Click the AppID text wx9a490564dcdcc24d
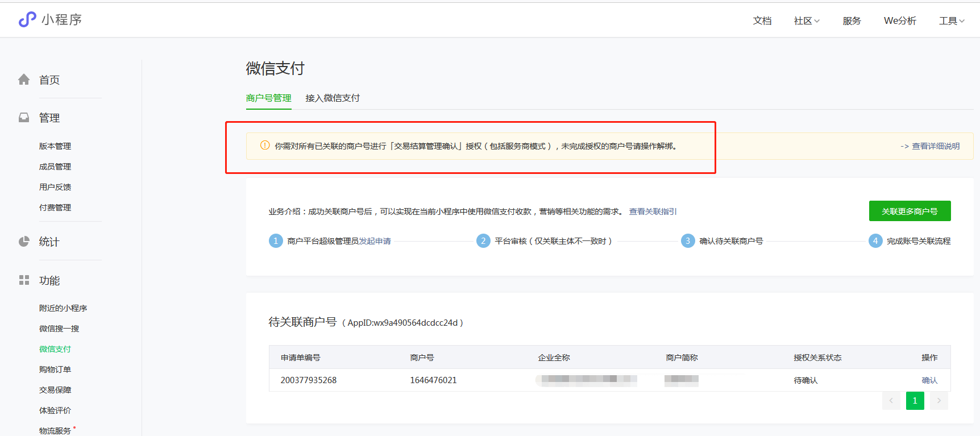 click(x=416, y=323)
